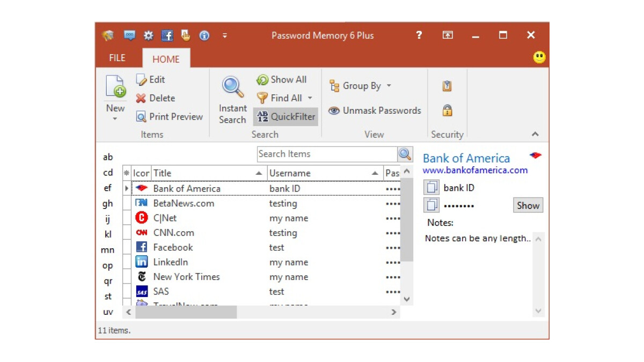Open the New item dropdown arrow
The width and height of the screenshot is (644, 362).
click(x=115, y=119)
